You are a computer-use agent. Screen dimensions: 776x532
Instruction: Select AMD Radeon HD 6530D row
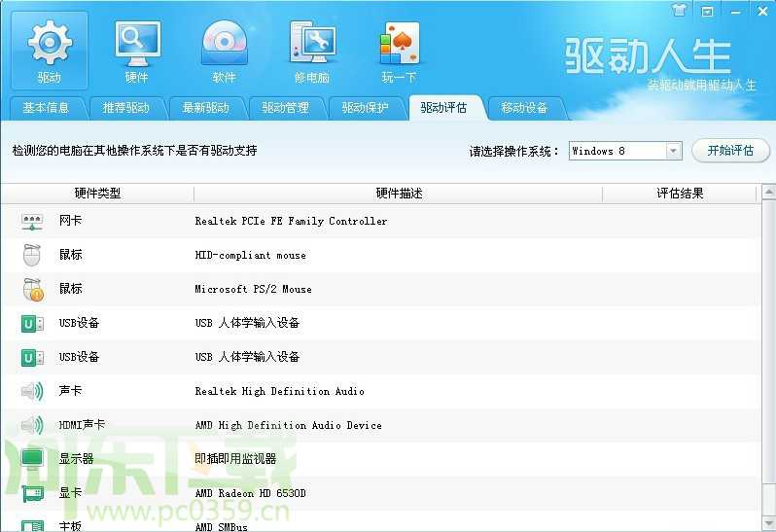[381, 493]
